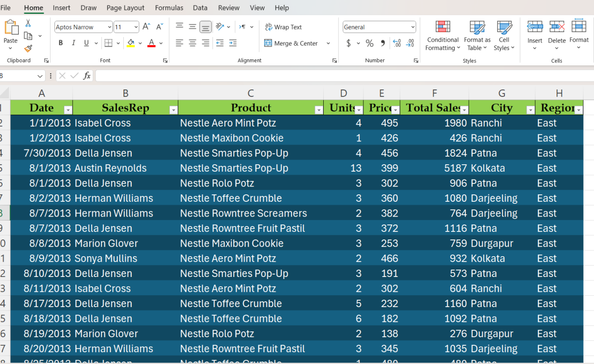
Task: Toggle Italic formatting
Action: [74, 43]
